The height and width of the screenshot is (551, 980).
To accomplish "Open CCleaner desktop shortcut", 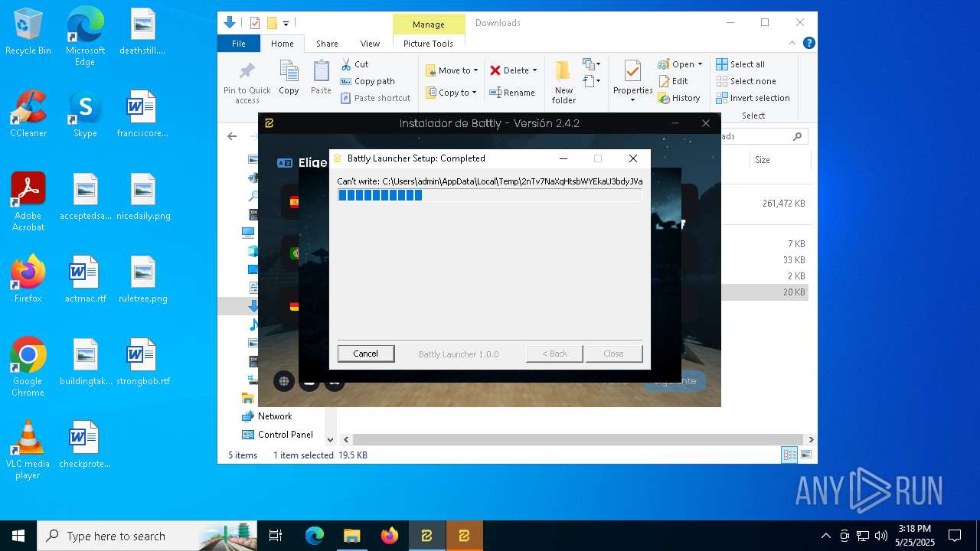I will pos(28,114).
